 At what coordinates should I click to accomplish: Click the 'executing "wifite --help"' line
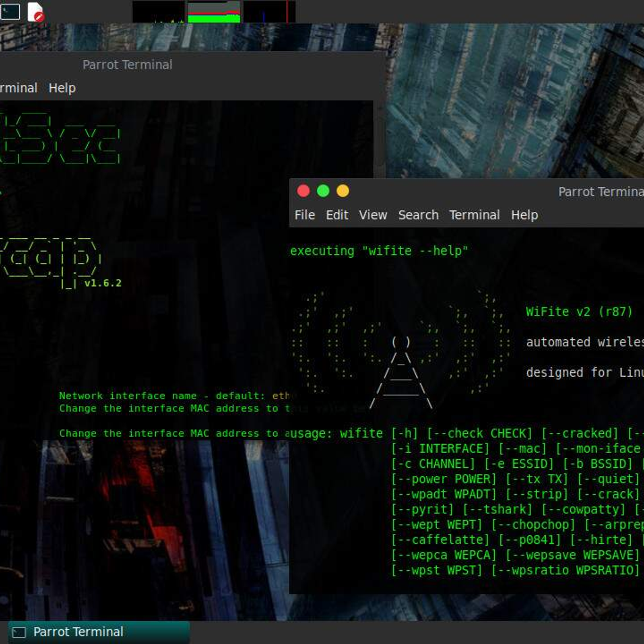pyautogui.click(x=379, y=251)
